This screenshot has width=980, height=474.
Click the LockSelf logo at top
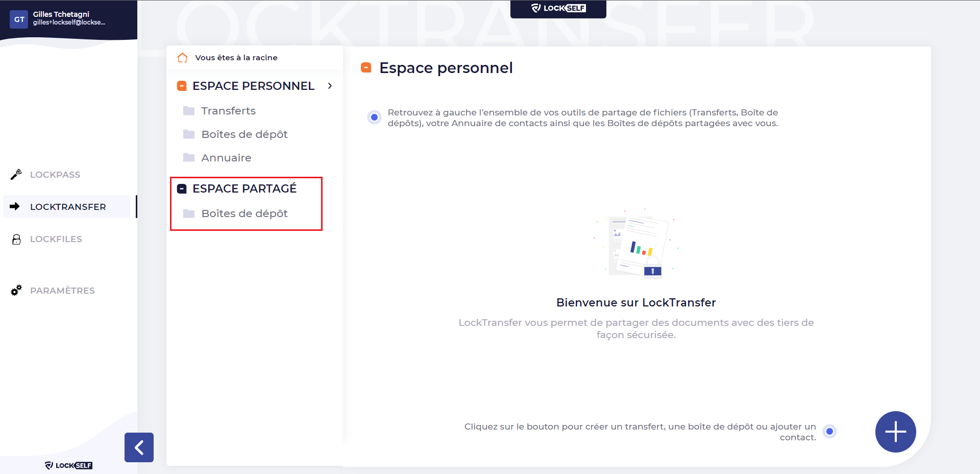pyautogui.click(x=558, y=8)
